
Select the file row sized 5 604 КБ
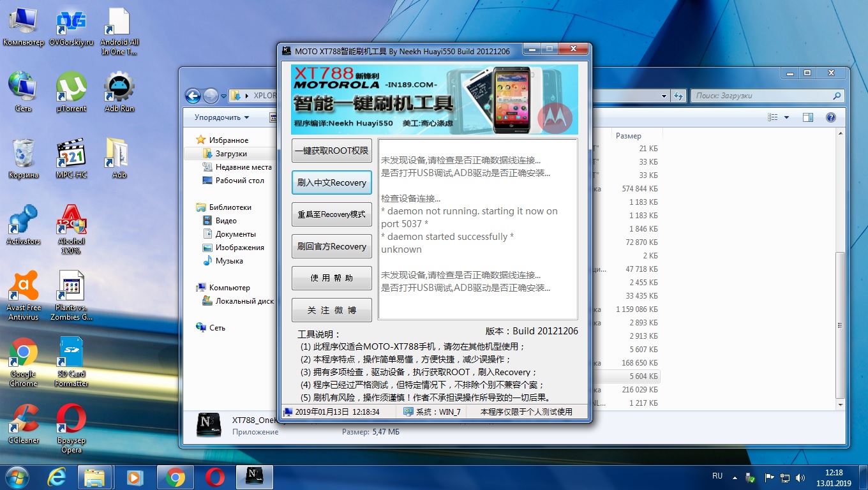click(627, 376)
